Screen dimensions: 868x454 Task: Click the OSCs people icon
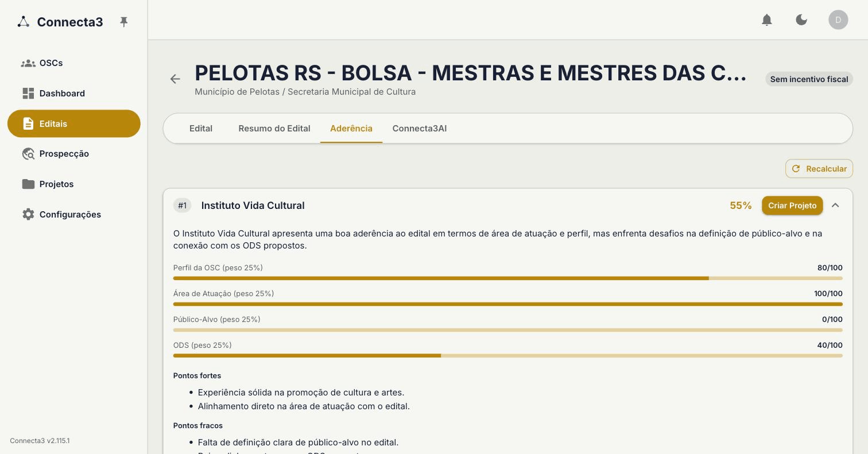pos(28,63)
